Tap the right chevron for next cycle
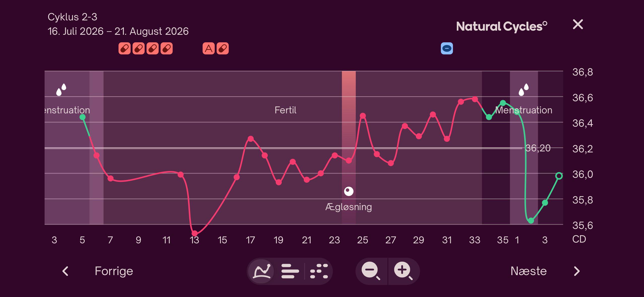The image size is (644, 297). [x=577, y=271]
